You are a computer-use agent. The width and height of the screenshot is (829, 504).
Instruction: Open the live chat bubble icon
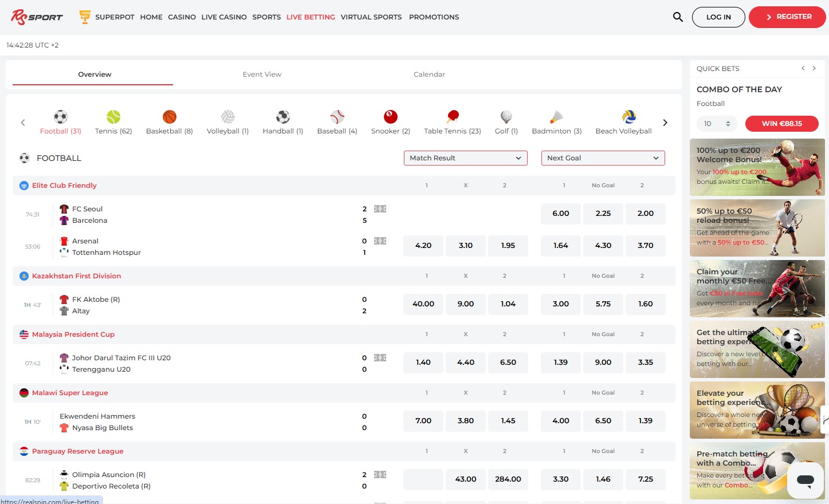pos(806,481)
